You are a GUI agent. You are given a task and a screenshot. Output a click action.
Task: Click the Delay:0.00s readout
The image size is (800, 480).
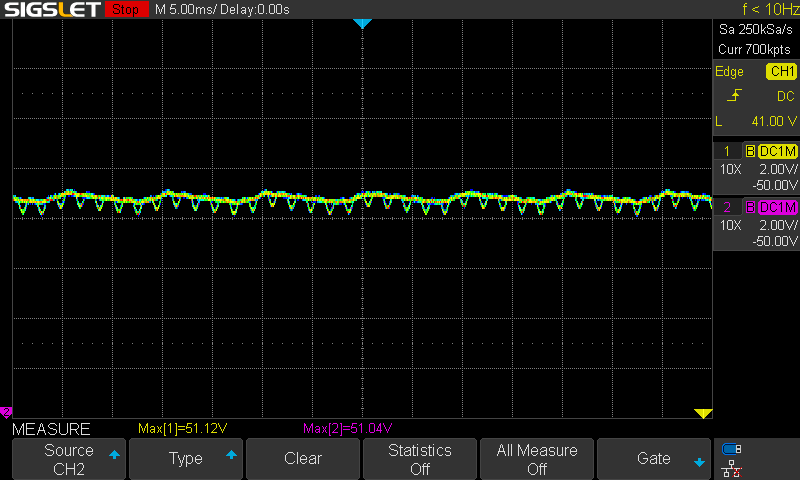point(255,9)
